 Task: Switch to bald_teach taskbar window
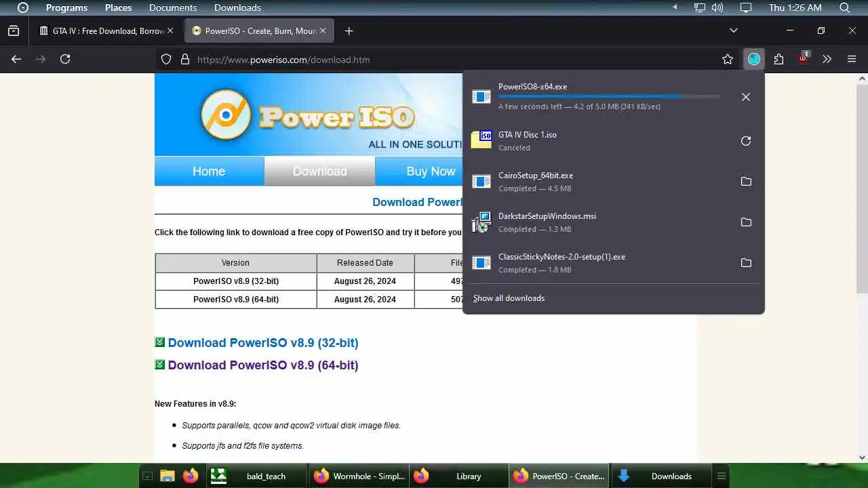pos(255,476)
